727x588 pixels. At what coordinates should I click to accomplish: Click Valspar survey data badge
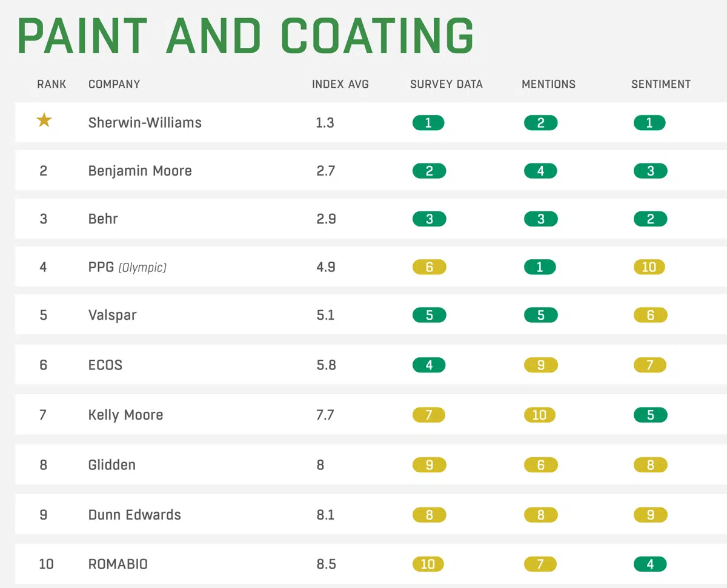coord(429,315)
